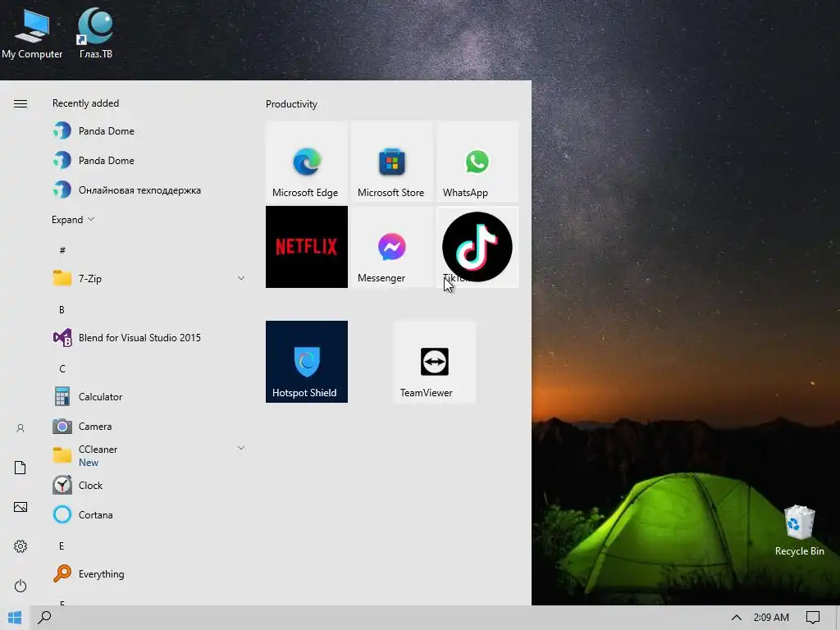Screen dimensions: 840x630
Task: Click the user account icon in Start sidebar
Action: [x=21, y=428]
